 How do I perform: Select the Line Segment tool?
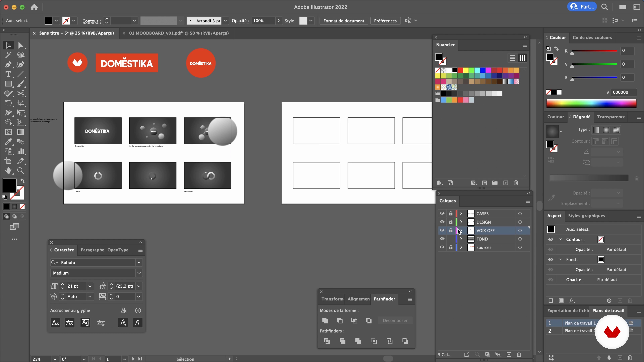tap(21, 74)
